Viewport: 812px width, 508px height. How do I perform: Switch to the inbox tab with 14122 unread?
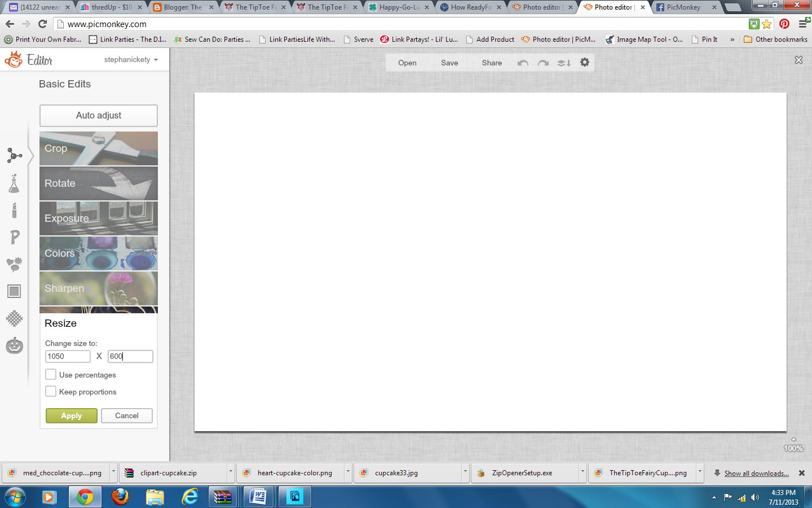click(x=40, y=7)
